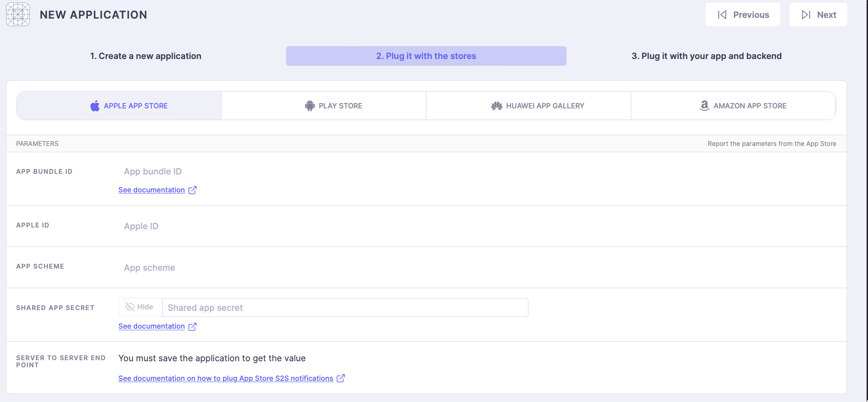This screenshot has width=868, height=402.
Task: Switch to the Play Store tab
Action: coord(324,106)
